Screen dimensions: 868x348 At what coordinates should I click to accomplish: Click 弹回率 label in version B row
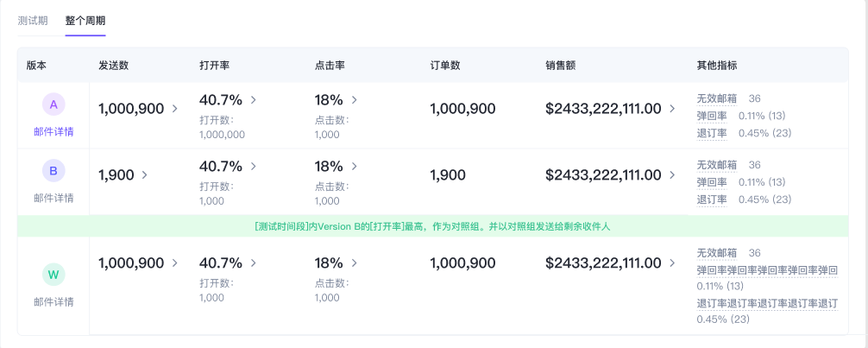pyautogui.click(x=711, y=182)
